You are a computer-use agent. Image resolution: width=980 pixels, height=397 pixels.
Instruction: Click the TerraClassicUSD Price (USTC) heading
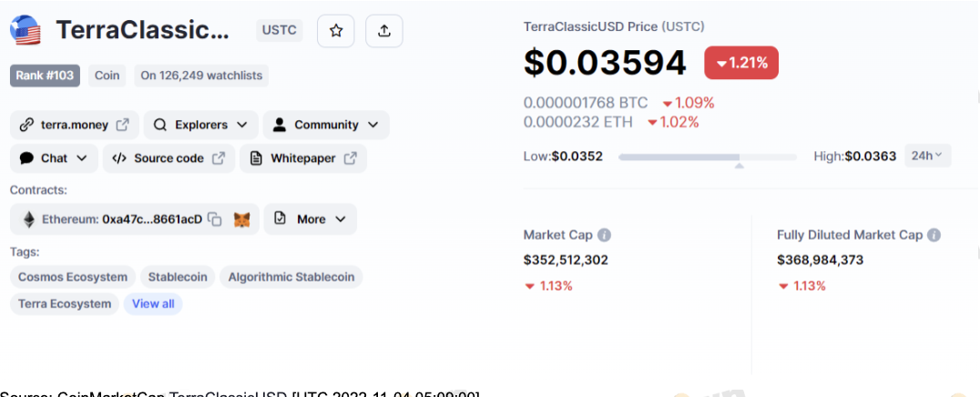coord(614,27)
